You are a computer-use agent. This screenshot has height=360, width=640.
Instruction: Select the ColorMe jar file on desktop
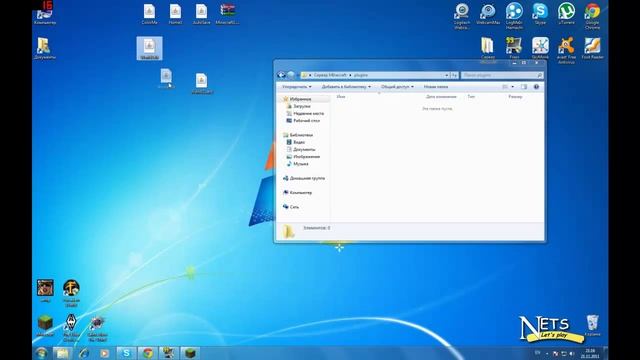(149, 14)
